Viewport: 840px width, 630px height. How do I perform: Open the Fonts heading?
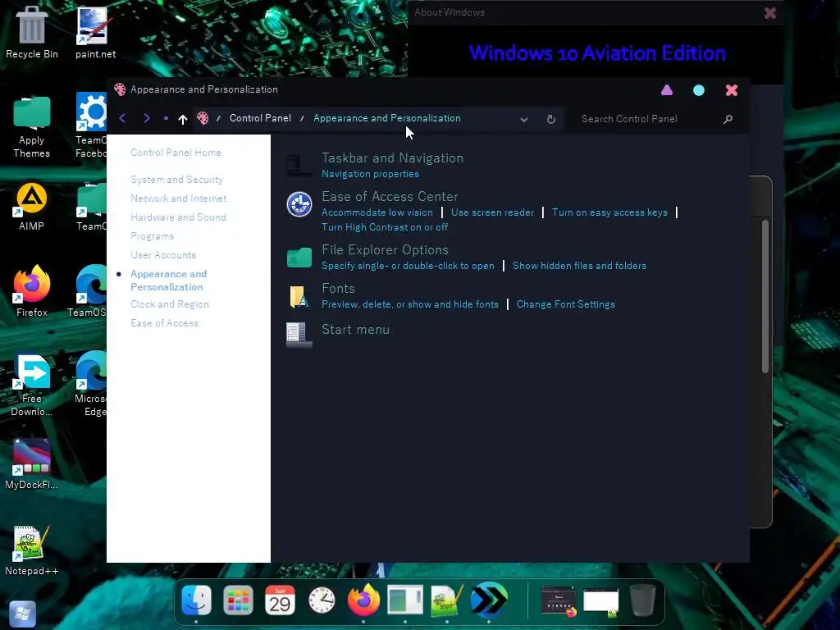coord(338,288)
